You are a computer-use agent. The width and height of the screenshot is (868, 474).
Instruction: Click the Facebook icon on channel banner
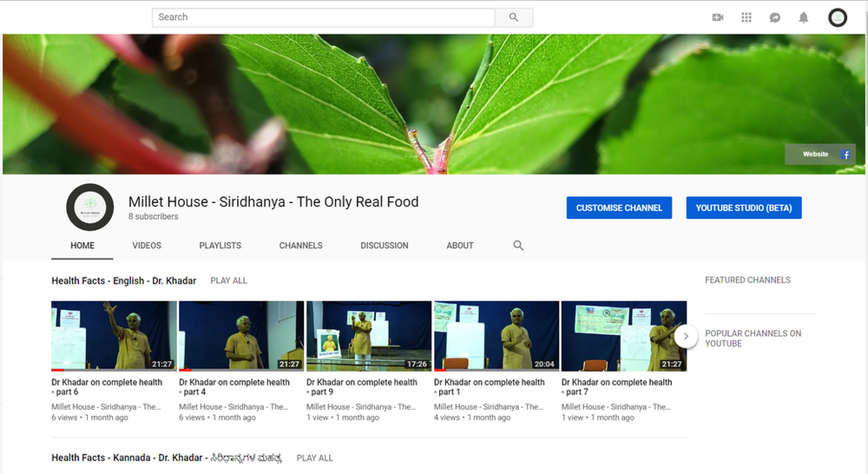pyautogui.click(x=845, y=155)
